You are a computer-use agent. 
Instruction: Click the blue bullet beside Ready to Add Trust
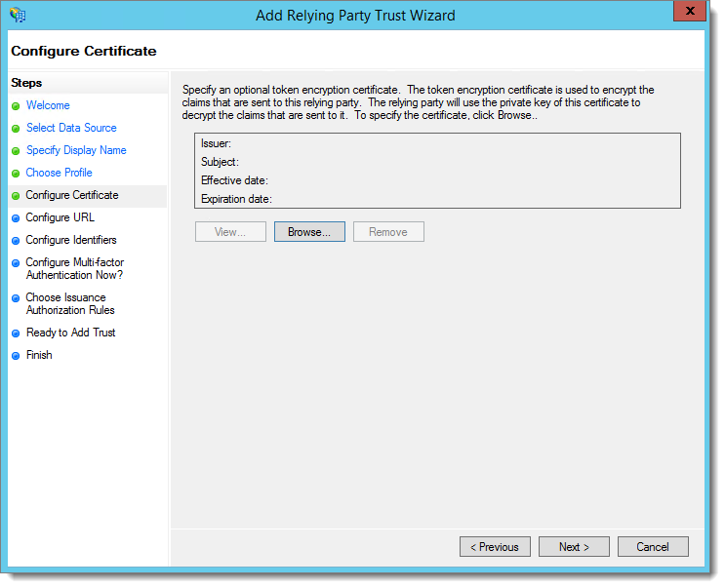point(16,333)
